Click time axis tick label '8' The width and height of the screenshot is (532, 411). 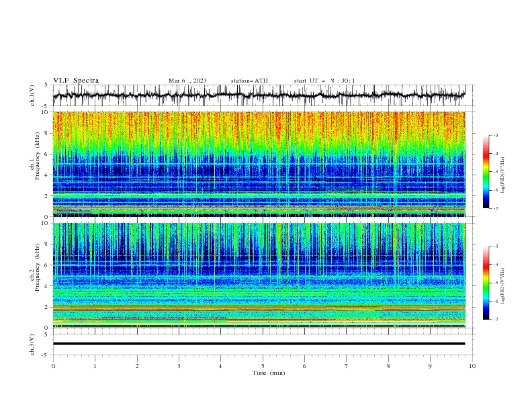click(388, 366)
